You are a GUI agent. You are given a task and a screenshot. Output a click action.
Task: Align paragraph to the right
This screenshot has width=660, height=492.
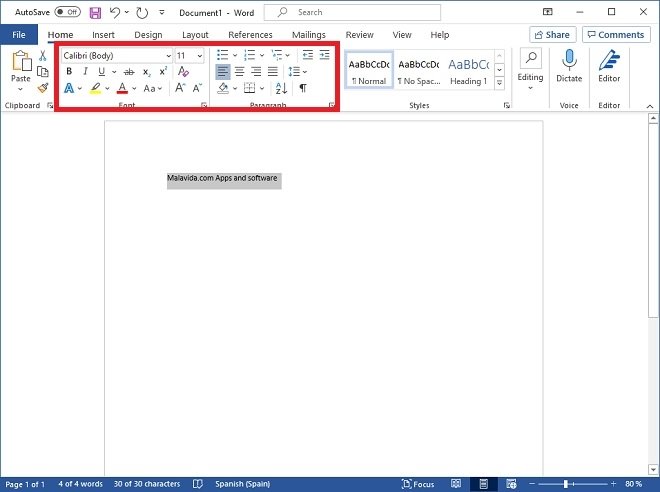point(256,72)
